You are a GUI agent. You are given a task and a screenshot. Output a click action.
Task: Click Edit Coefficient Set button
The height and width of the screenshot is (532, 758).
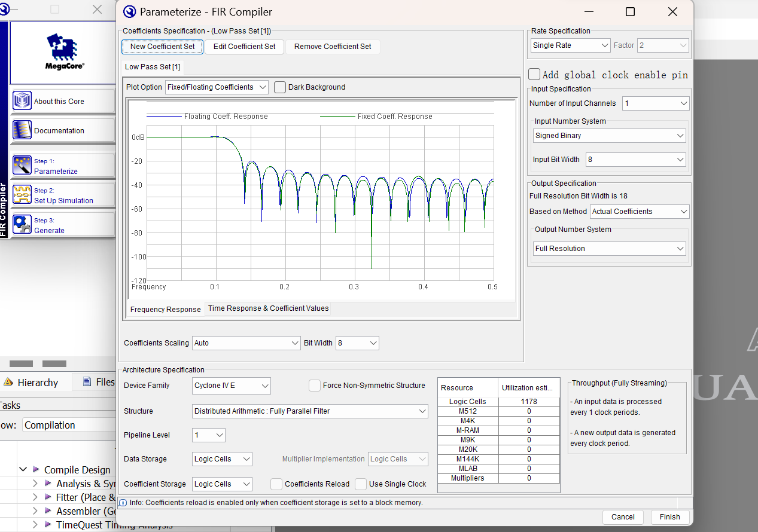(245, 47)
